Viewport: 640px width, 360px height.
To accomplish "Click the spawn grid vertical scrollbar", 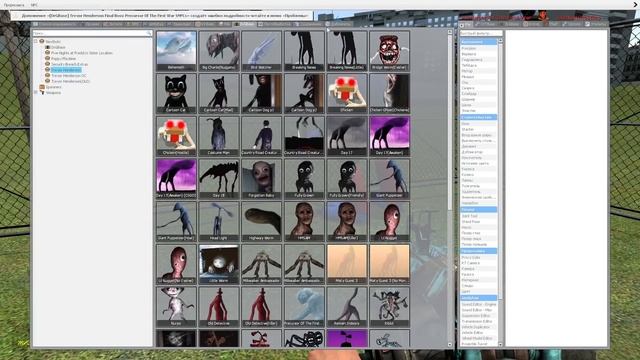I will (450, 122).
